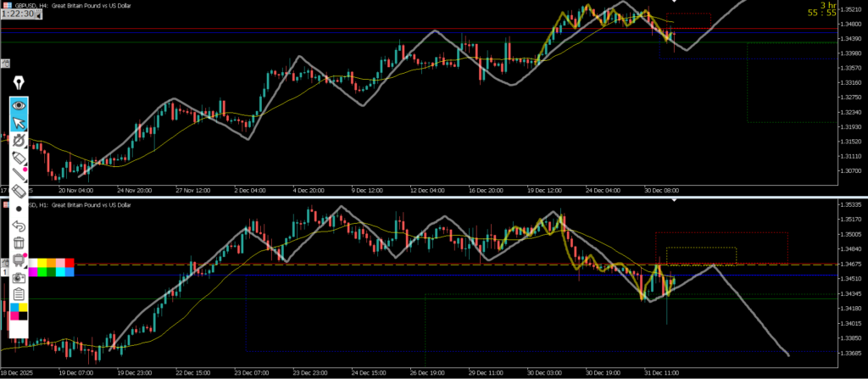Delete all drawings using the trash can icon
This screenshot has height=379, width=868.
[x=19, y=242]
